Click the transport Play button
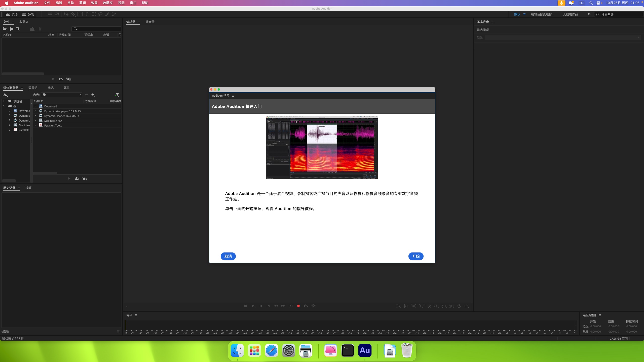The image size is (644, 362). 253,306
